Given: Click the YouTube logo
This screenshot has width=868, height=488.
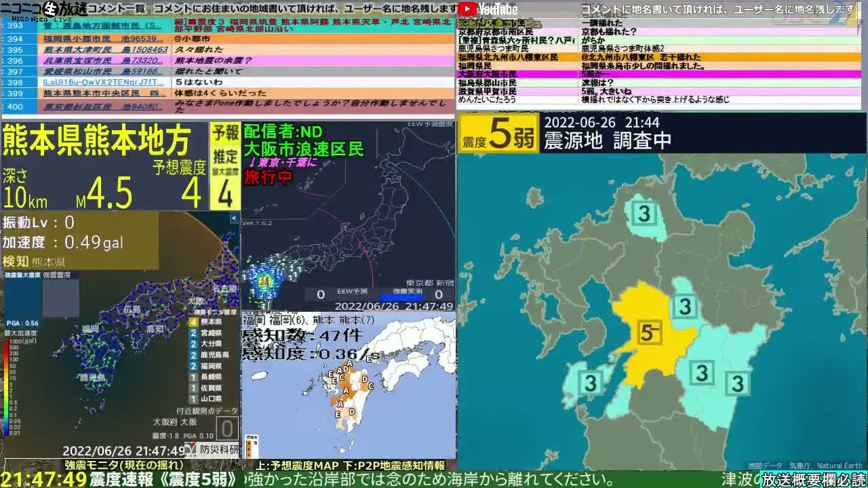Looking at the screenshot, I should pyautogui.click(x=488, y=9).
